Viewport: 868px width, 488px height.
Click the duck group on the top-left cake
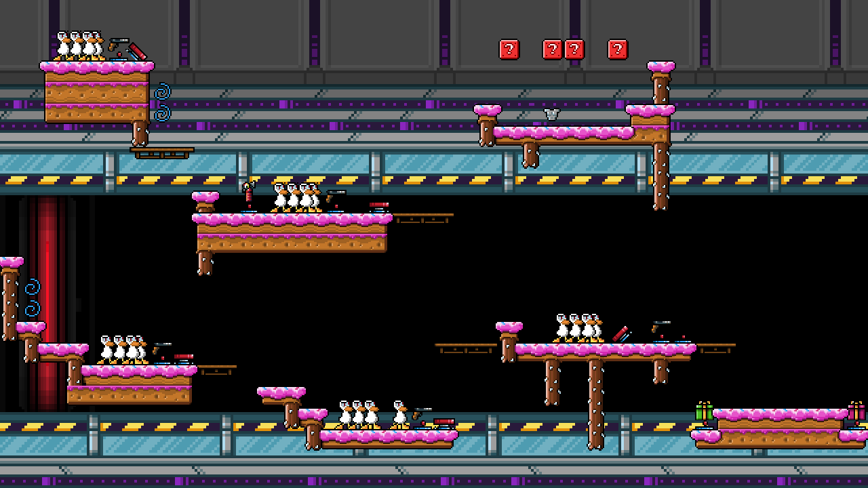tap(79, 46)
